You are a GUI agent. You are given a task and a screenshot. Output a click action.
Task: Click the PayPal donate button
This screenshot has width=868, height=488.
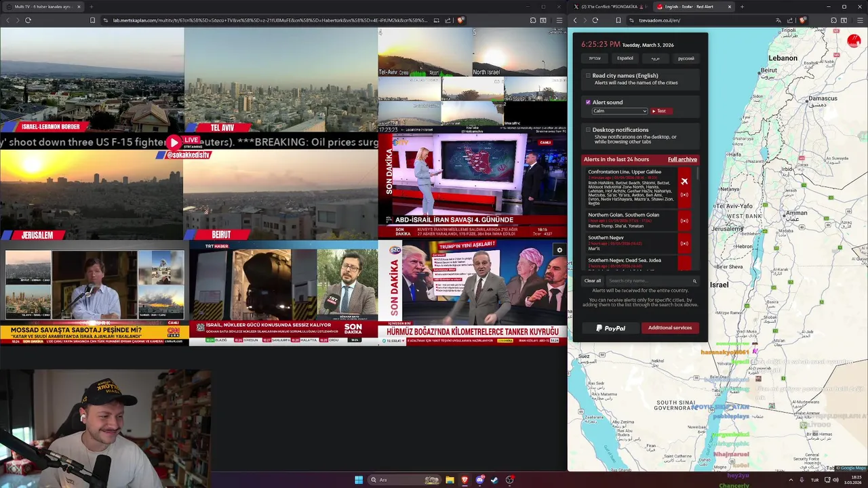[611, 328]
